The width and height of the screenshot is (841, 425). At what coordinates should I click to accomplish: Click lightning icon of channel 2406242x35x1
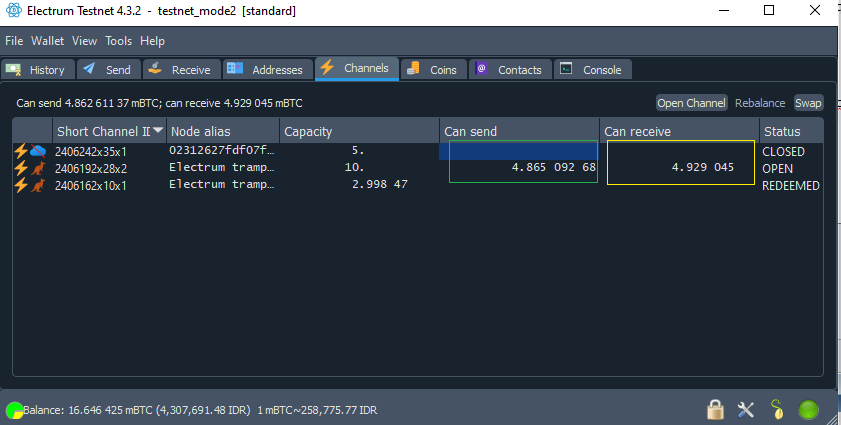pos(21,151)
